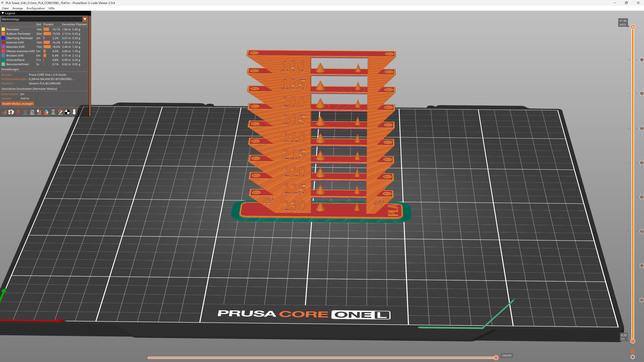Click the Prusa CORE One L 0.4 nozzle text
644x362 pixels.
click(x=47, y=75)
